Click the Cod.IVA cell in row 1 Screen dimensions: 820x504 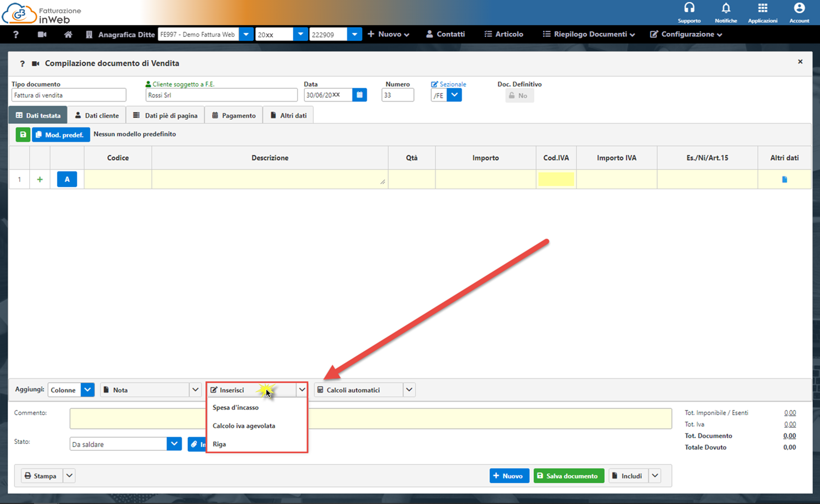click(556, 179)
